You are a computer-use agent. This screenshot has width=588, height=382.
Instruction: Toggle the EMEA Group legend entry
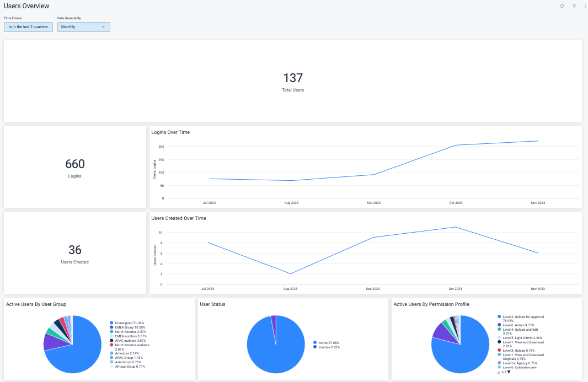[x=111, y=327]
